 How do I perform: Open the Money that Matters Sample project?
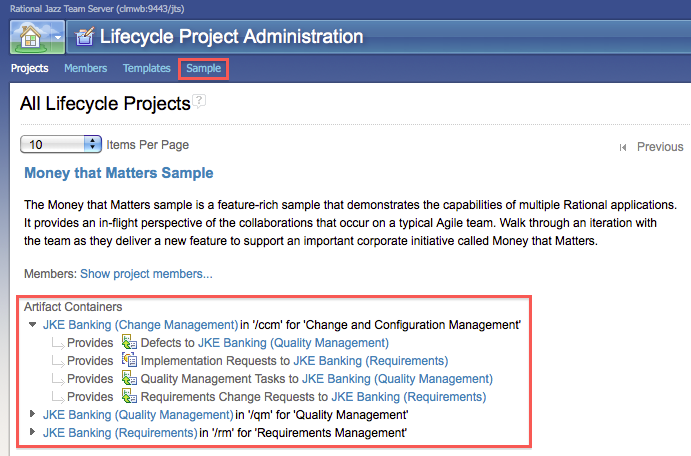click(118, 173)
